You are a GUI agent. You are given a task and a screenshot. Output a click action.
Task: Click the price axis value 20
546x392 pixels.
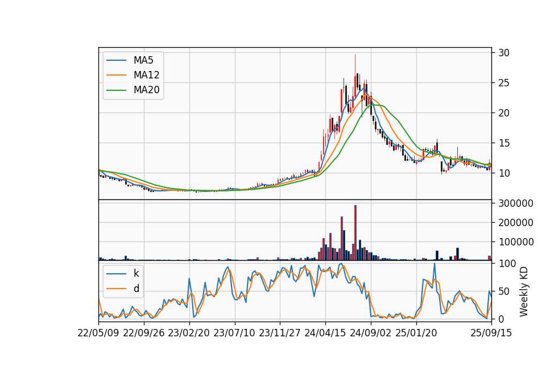504,113
